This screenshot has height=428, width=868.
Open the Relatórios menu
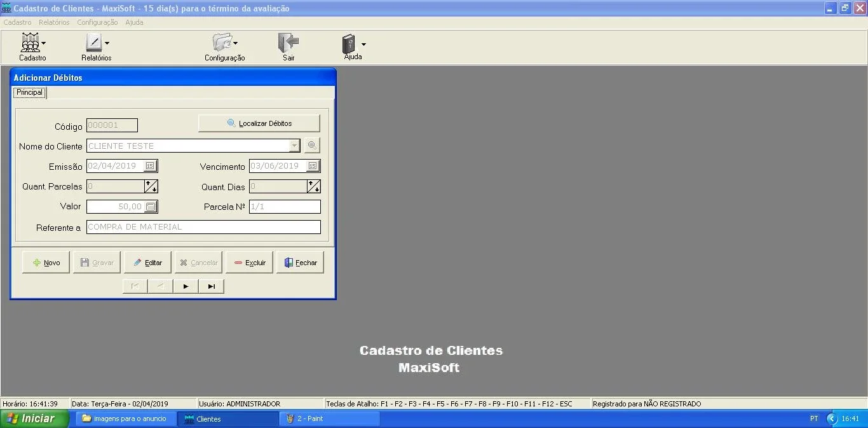[x=54, y=22]
